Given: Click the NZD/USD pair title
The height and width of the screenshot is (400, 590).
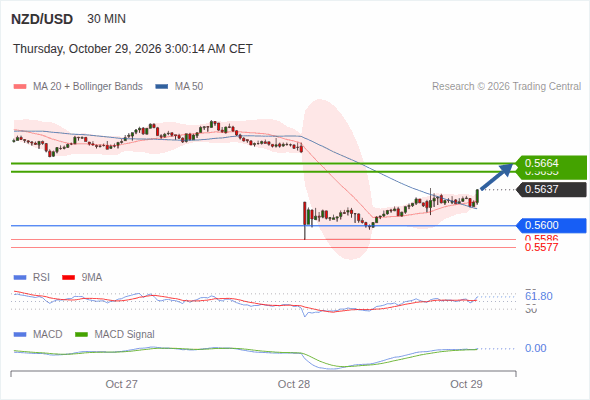Looking at the screenshot, I should [42, 19].
